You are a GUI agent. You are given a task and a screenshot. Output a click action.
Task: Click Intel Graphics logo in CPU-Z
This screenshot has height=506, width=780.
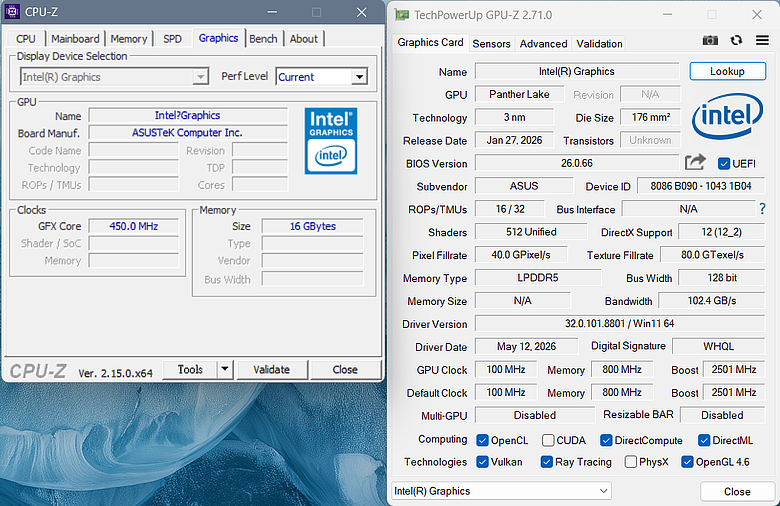click(x=331, y=141)
